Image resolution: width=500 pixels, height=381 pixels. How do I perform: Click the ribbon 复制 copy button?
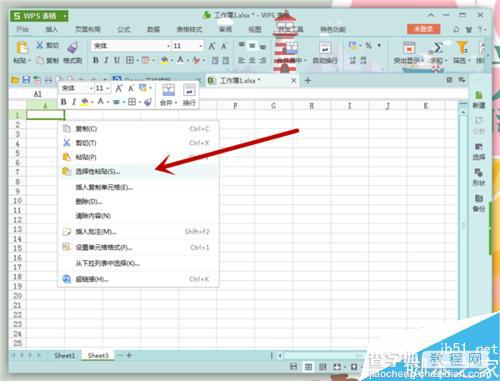pos(47,60)
